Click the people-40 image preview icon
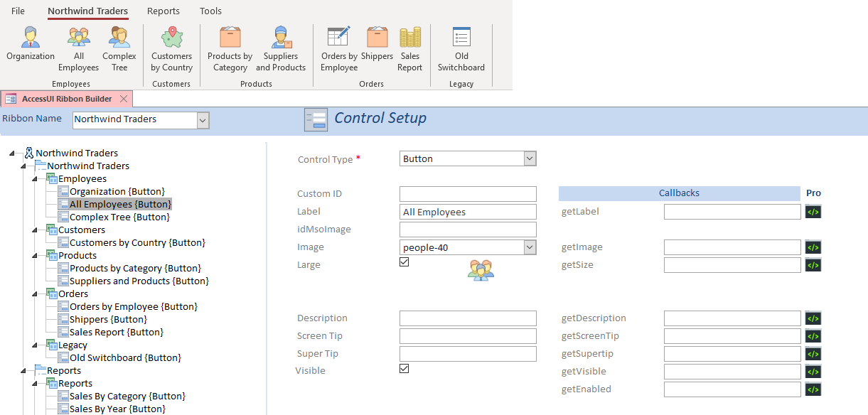 point(481,270)
